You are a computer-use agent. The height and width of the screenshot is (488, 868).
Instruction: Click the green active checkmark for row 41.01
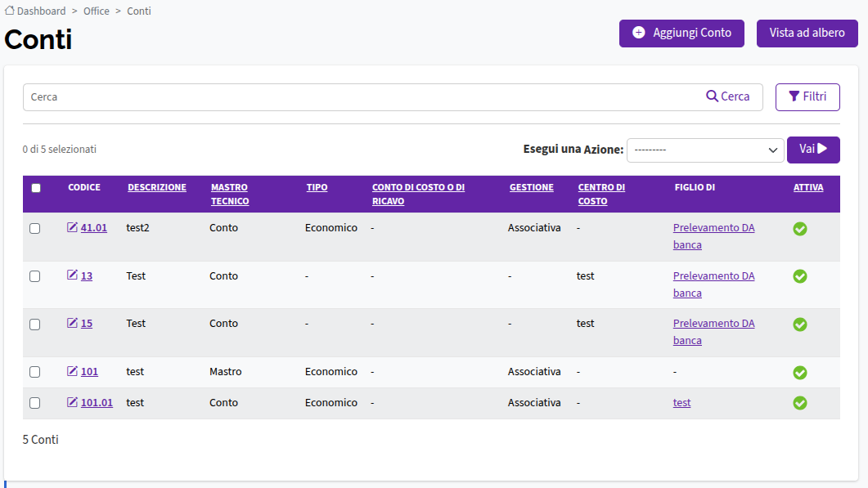(x=800, y=229)
